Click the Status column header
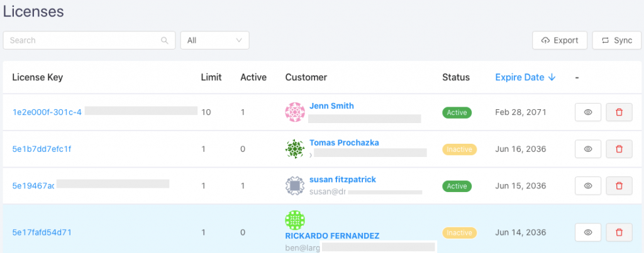 click(x=456, y=77)
